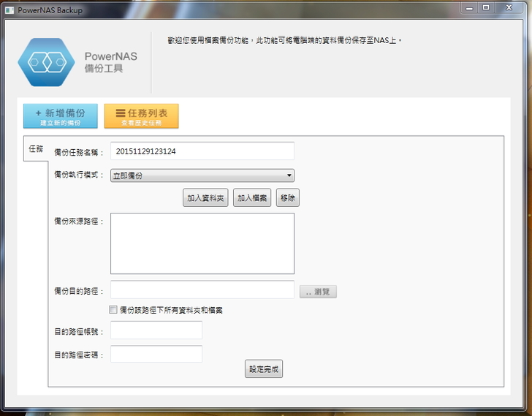The width and height of the screenshot is (532, 416).
Task: Enable the 備份該路徑下所有資料夾和檔案 checkbox
Action: pos(113,310)
